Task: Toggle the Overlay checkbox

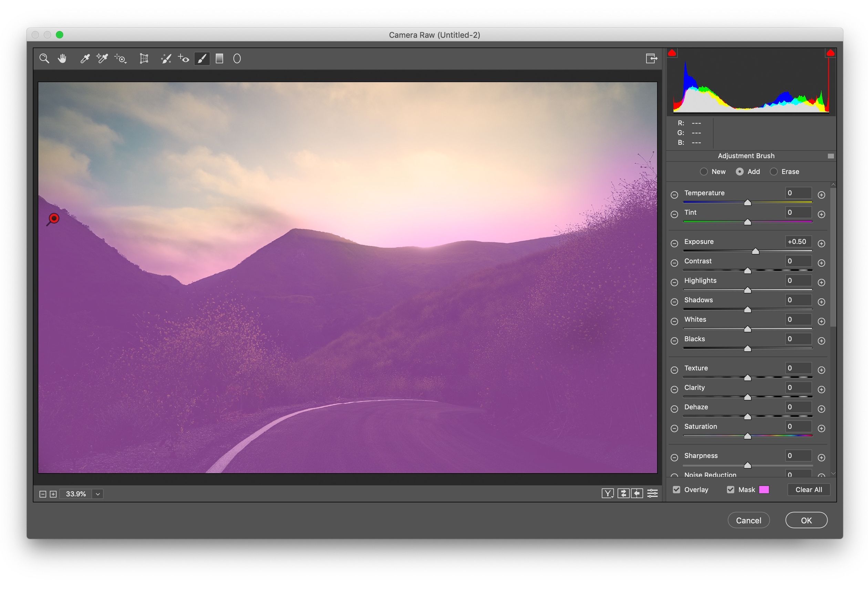Action: pos(676,489)
